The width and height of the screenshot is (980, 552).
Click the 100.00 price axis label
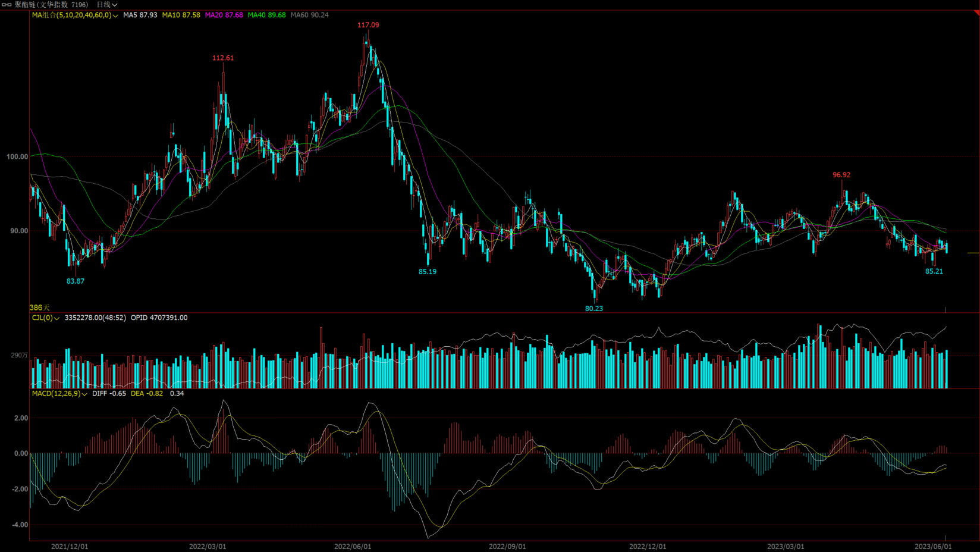(x=17, y=156)
